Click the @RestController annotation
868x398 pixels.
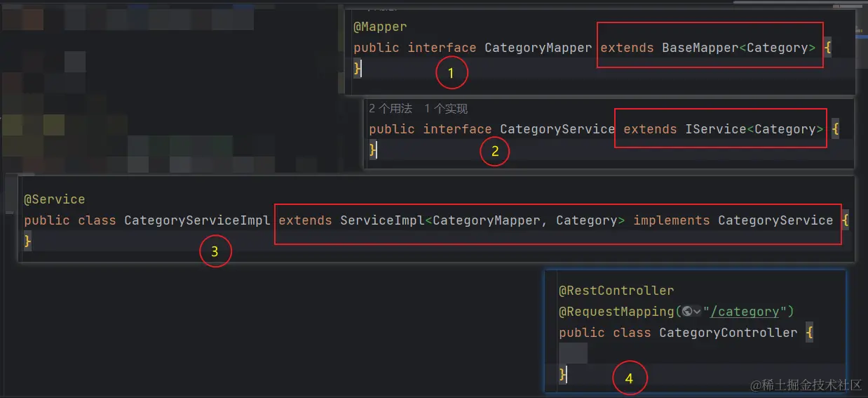tap(616, 291)
